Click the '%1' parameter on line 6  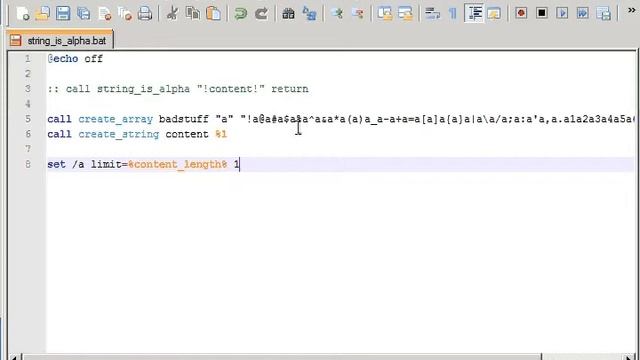(221, 134)
